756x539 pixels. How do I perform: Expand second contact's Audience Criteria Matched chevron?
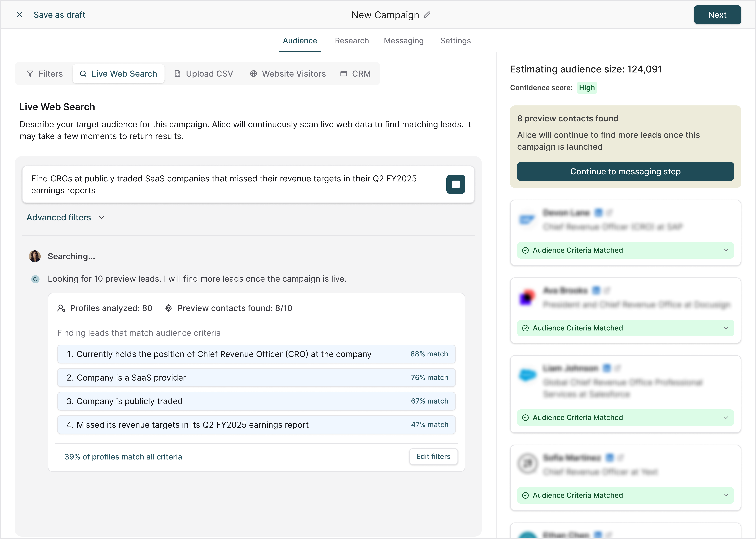coord(725,328)
